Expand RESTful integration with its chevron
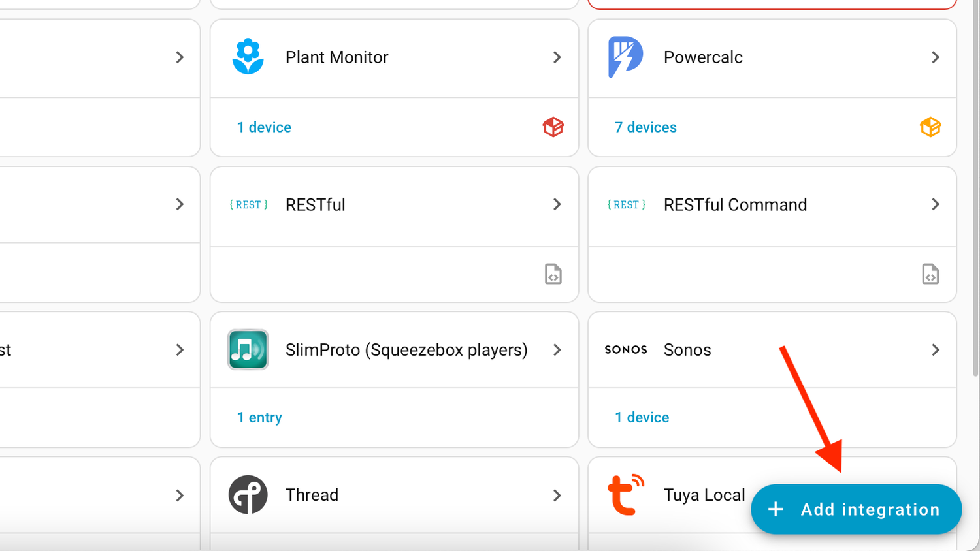The height and width of the screenshot is (551, 980). click(557, 204)
